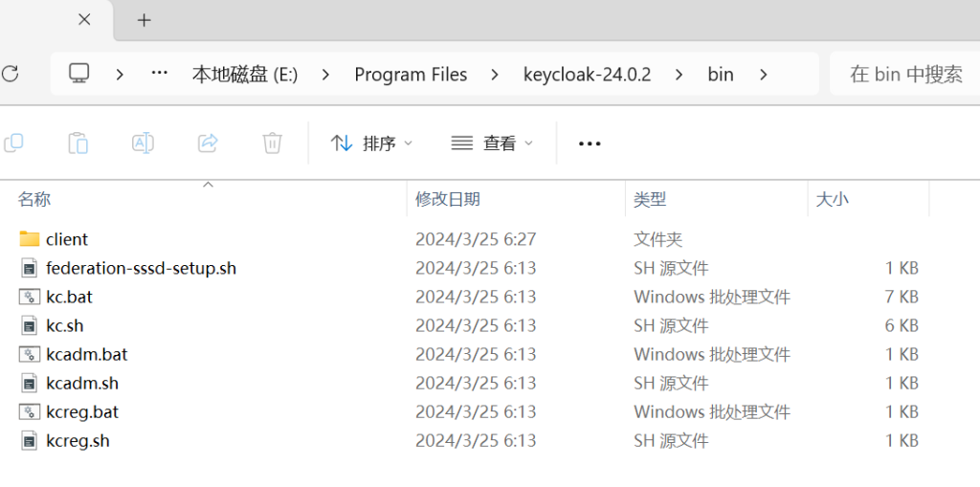Expand the chevron after the monitor icon
The height and width of the screenshot is (487, 980).
pos(120,75)
